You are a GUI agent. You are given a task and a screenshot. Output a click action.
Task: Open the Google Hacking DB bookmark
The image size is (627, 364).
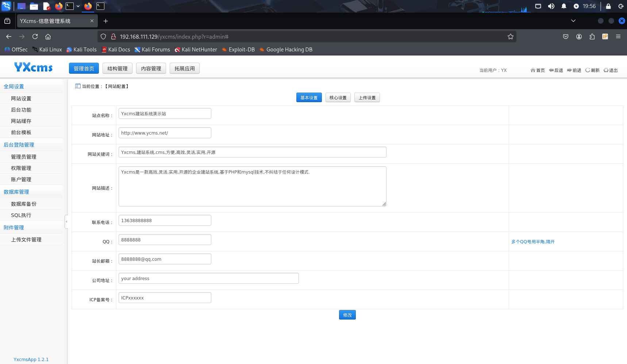[286, 50]
